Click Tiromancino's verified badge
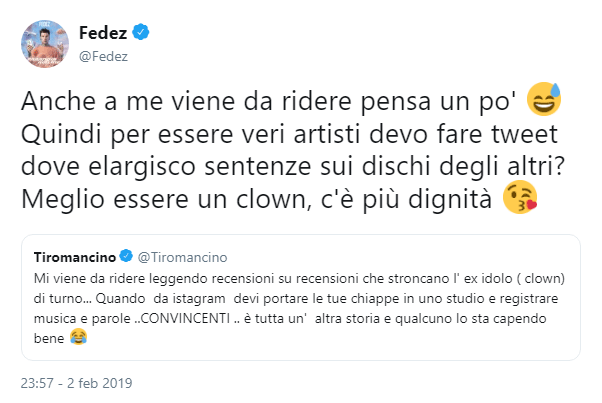This screenshot has width=602, height=403. point(125,255)
